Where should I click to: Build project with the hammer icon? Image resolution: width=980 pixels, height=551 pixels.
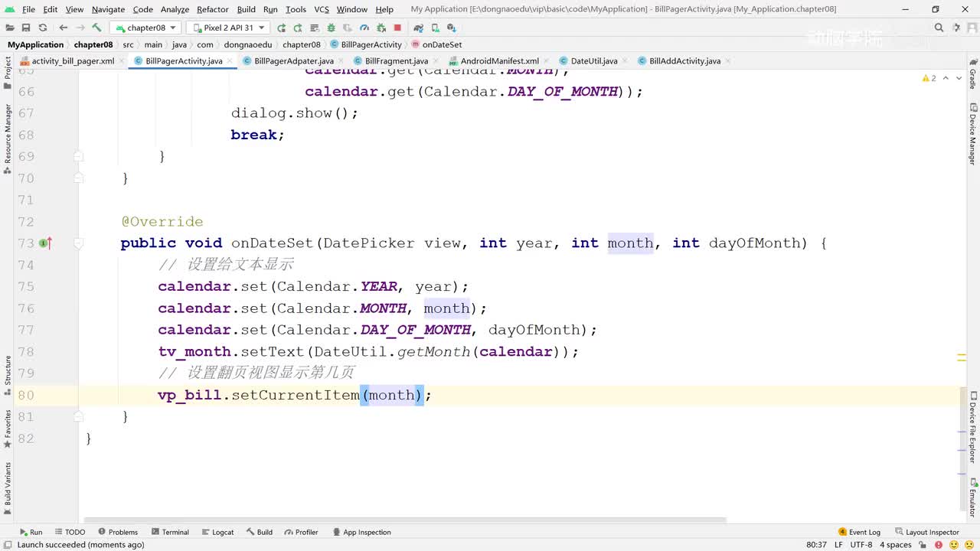click(96, 28)
